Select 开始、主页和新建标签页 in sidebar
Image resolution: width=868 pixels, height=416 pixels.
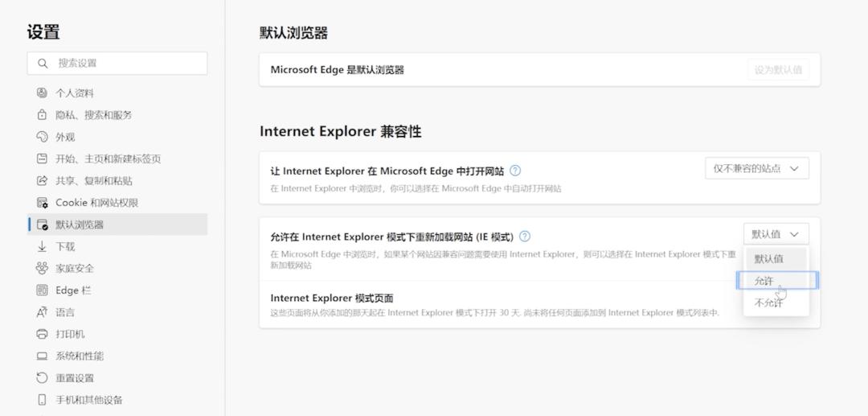(117, 159)
